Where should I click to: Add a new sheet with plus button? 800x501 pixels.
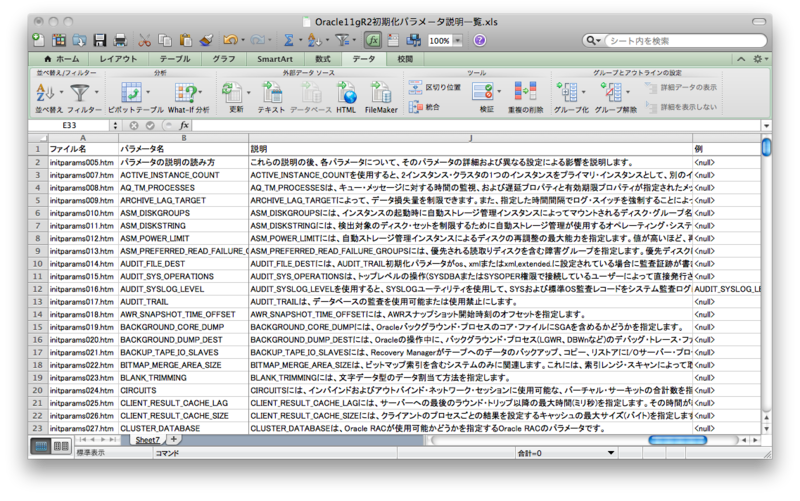[174, 439]
